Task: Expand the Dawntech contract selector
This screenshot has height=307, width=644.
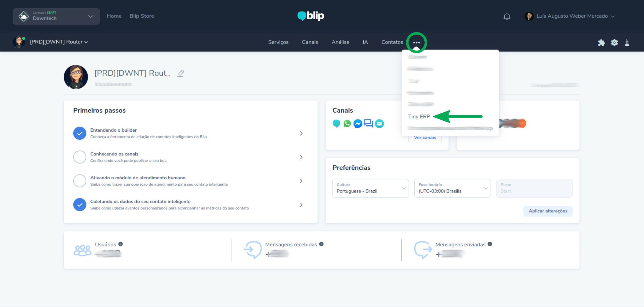Action: coord(56,16)
